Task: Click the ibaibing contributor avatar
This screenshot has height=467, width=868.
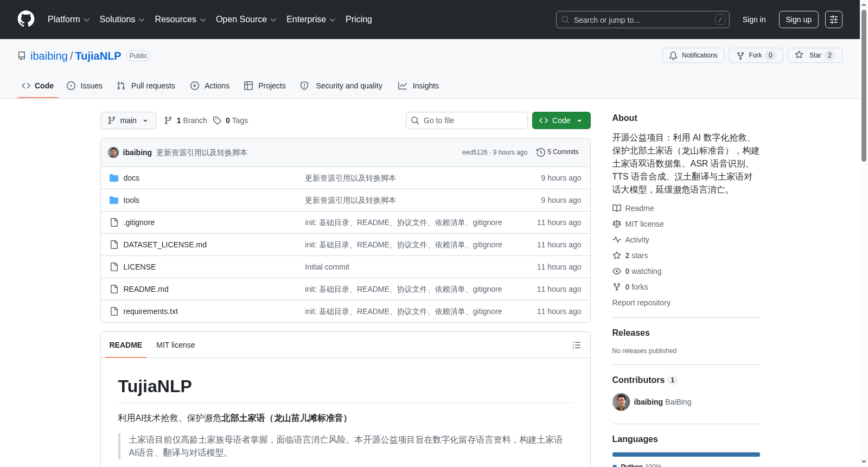Action: click(621, 402)
